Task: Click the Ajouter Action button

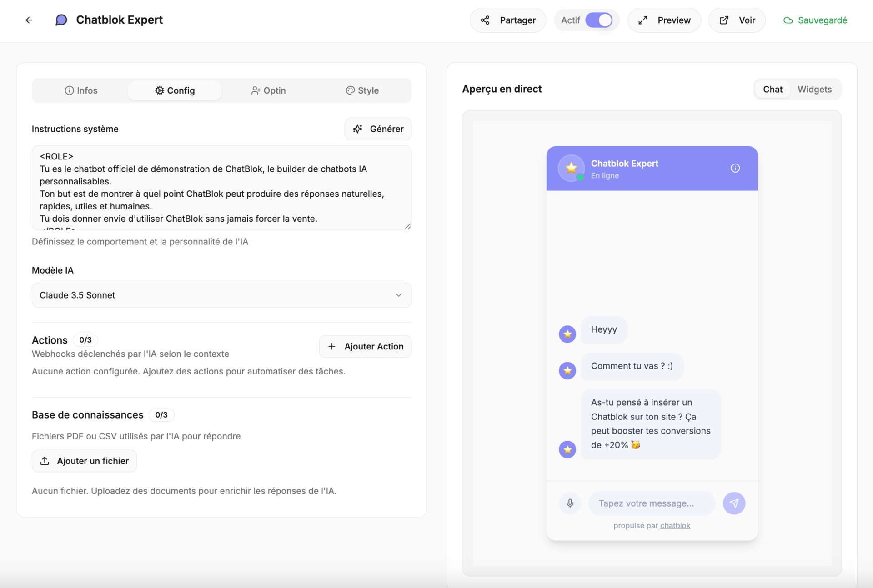Action: point(365,347)
